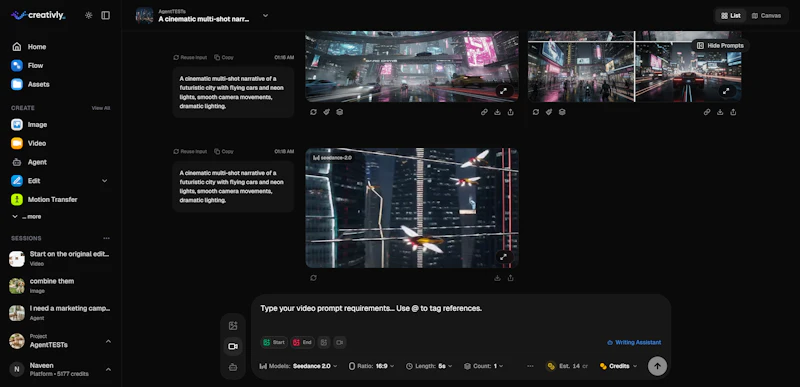Click Hide Prompts button
Screen dimensions: 800x387
pyautogui.click(x=720, y=46)
